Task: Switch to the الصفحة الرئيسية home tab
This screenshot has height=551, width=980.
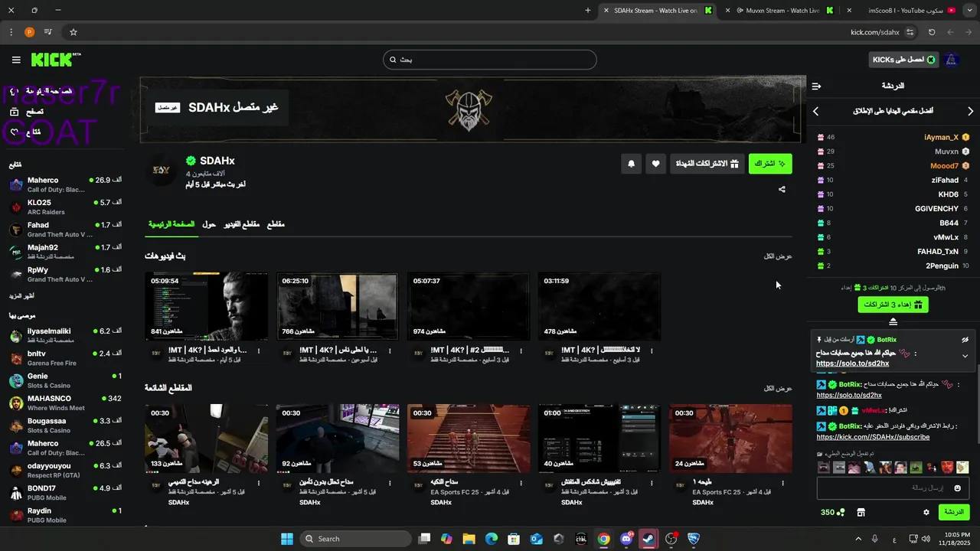Action: [x=171, y=224]
